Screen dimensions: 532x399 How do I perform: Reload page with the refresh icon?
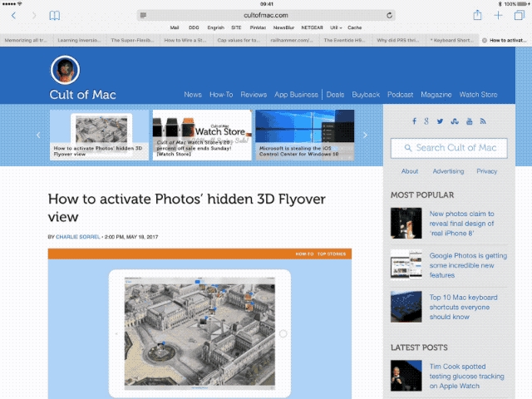point(390,15)
